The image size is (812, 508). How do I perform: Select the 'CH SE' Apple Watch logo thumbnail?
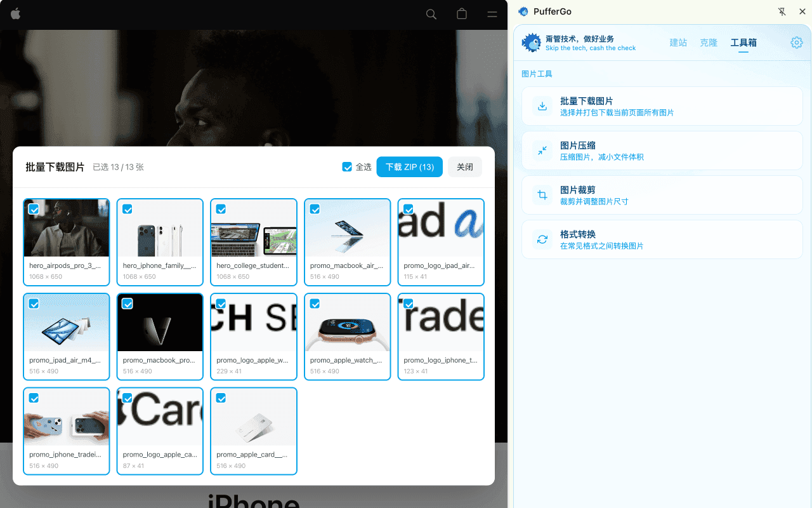click(x=254, y=323)
